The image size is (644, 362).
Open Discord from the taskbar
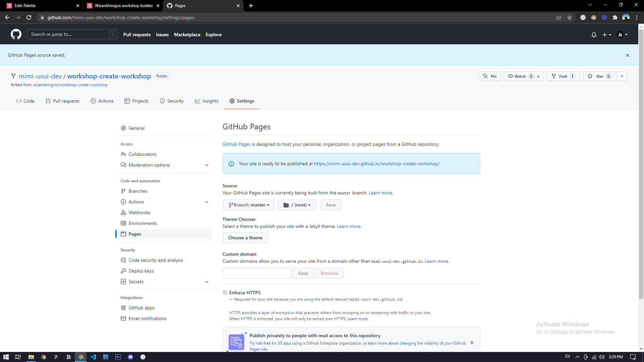[x=130, y=357]
